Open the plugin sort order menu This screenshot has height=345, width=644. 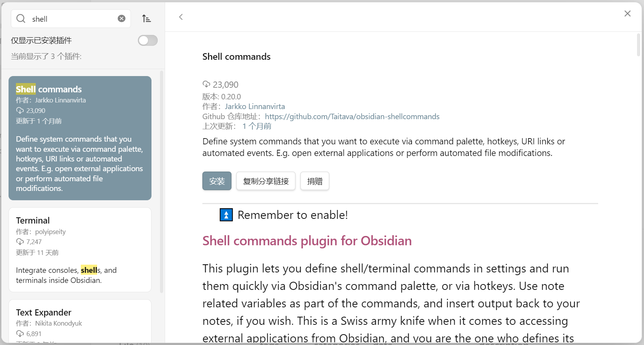coord(146,19)
